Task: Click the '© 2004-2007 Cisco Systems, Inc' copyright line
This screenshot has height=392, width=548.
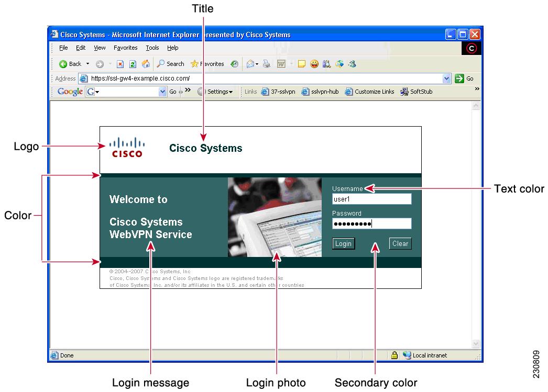Action: coord(150,271)
